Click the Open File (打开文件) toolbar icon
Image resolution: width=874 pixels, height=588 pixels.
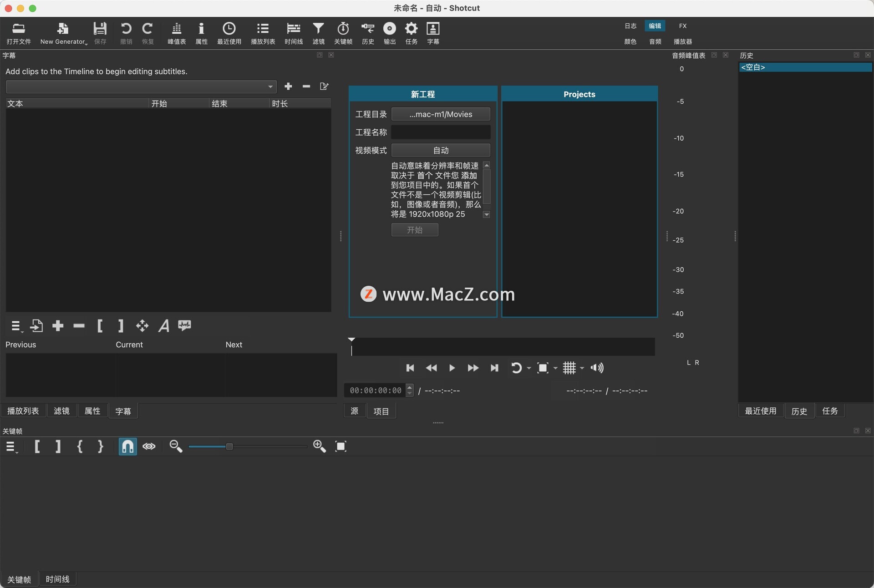pyautogui.click(x=19, y=33)
